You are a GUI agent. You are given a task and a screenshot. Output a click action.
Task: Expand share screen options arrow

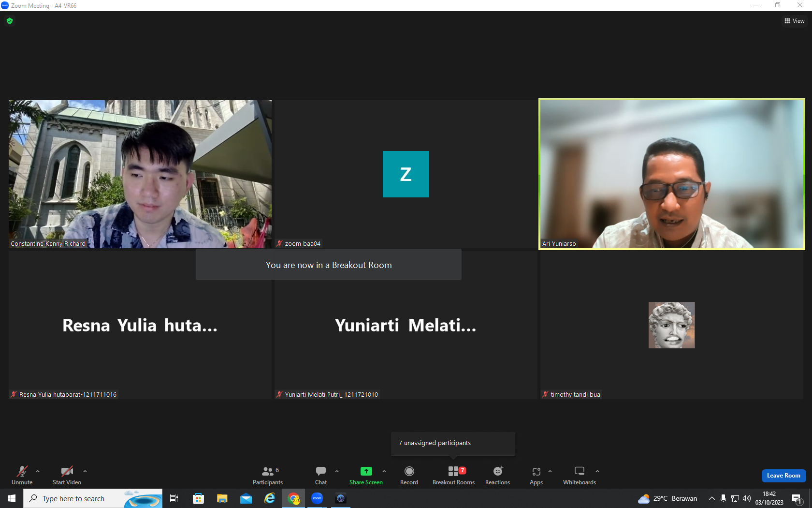pyautogui.click(x=384, y=471)
